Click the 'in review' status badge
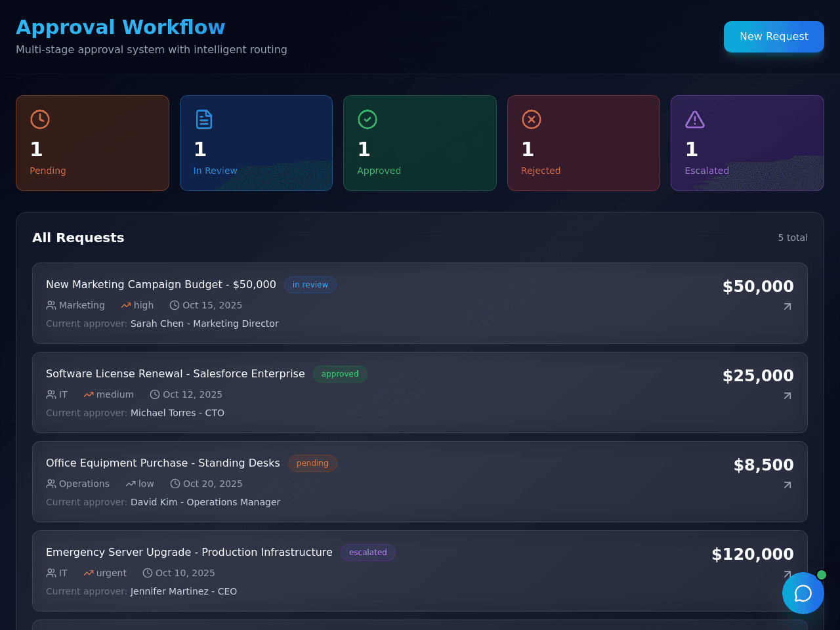Image resolution: width=840 pixels, height=630 pixels. 310,285
